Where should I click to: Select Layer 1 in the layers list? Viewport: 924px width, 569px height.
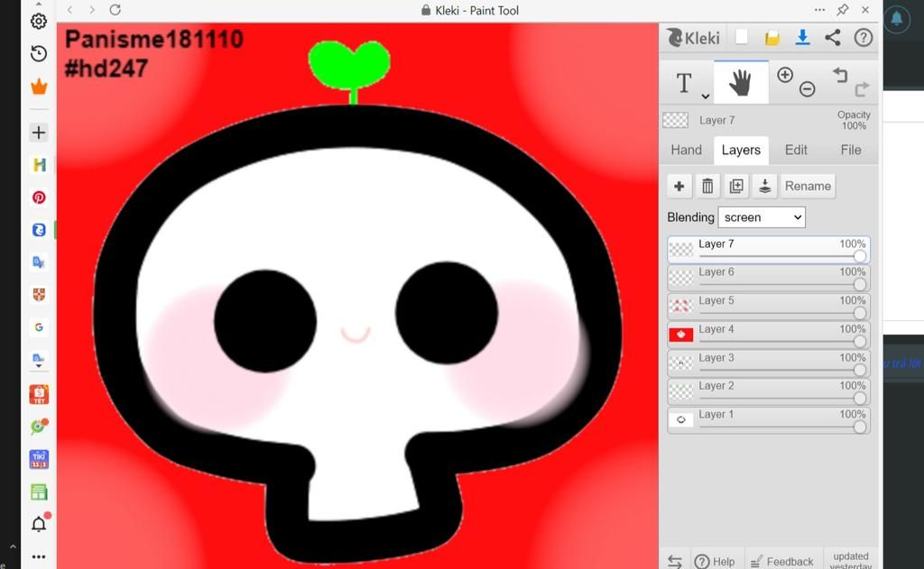pyautogui.click(x=769, y=420)
